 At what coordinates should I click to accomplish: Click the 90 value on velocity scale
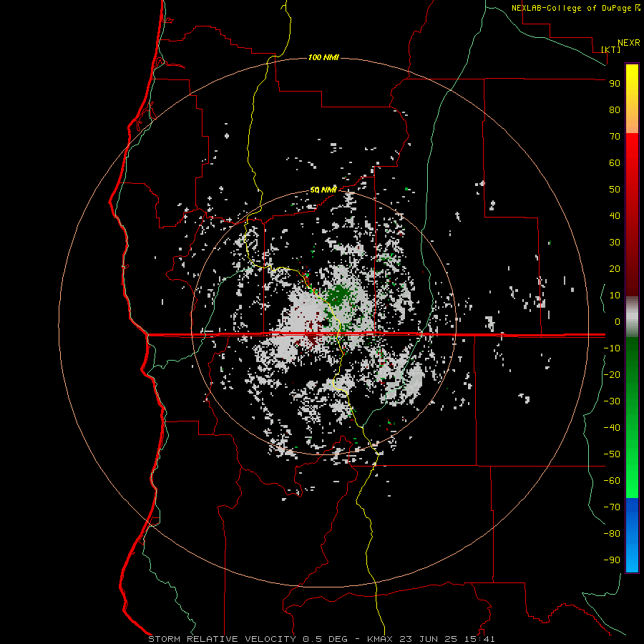615,84
